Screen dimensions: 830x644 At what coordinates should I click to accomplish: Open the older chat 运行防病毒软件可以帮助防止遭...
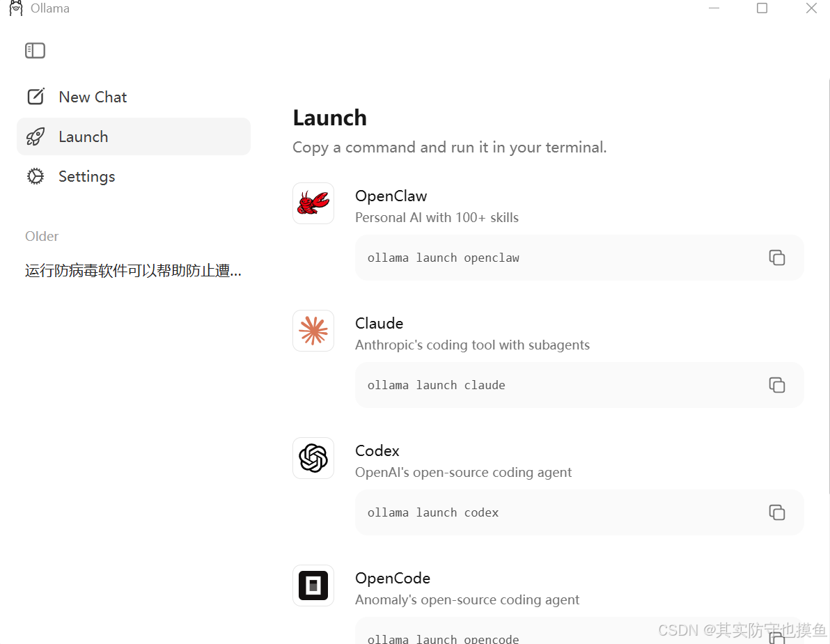coord(134,271)
